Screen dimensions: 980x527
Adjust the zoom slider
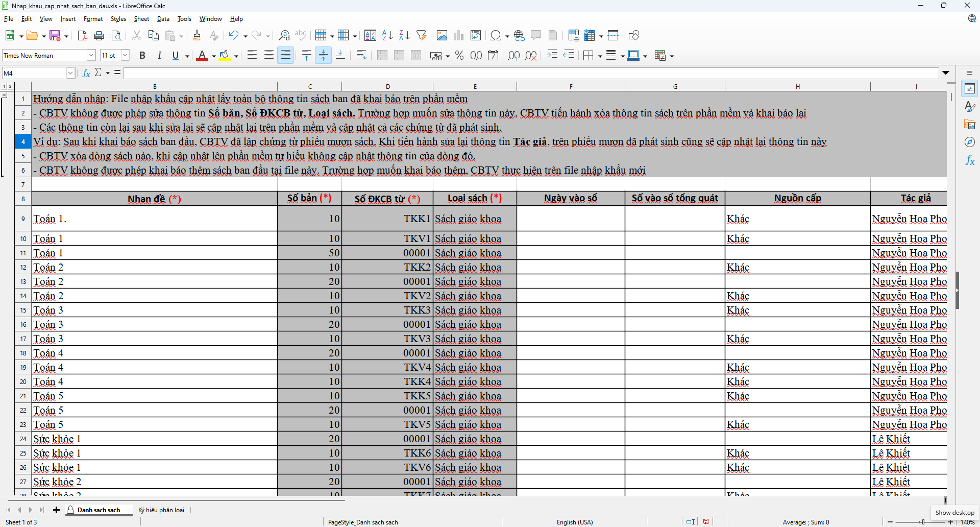point(923,522)
